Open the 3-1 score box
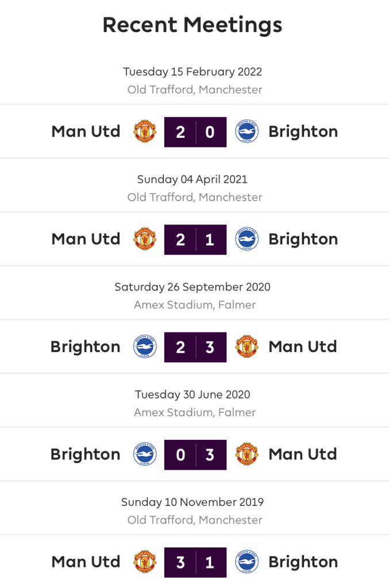Image resolution: width=389 pixels, height=588 pixels. pyautogui.click(x=195, y=563)
